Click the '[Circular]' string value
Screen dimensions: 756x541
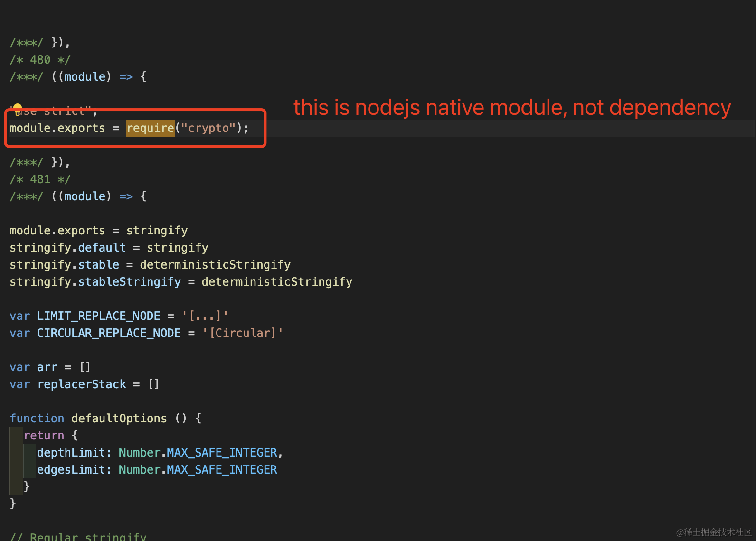(243, 333)
